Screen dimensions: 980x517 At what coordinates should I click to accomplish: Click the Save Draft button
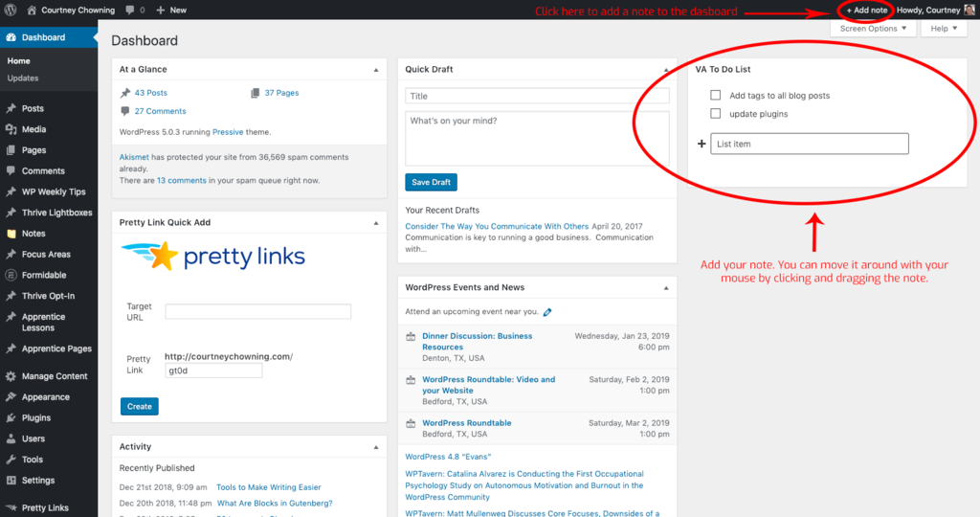(432, 182)
